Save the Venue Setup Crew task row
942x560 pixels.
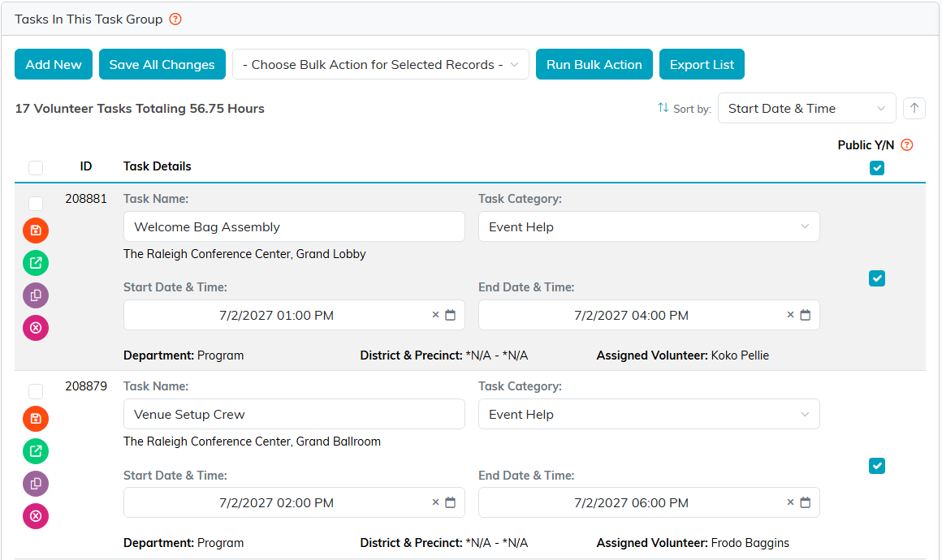pos(36,418)
